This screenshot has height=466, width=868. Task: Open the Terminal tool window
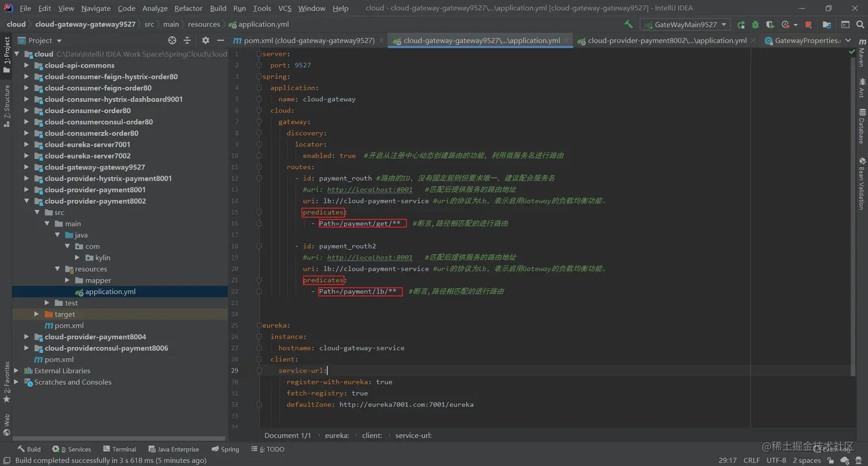pos(119,449)
